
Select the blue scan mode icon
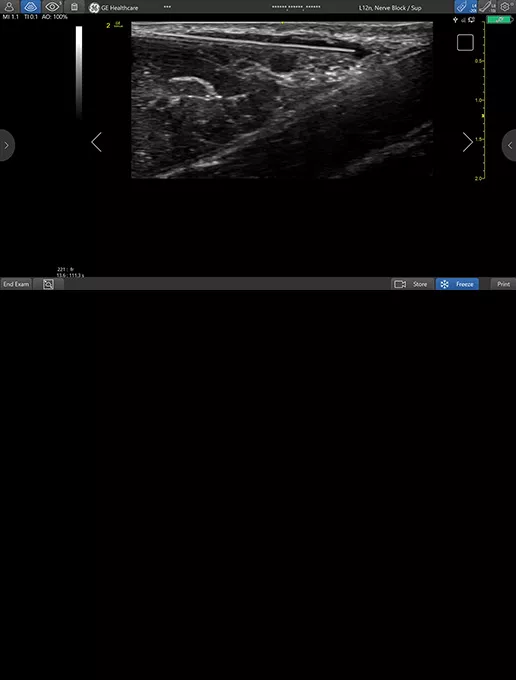point(30,7)
